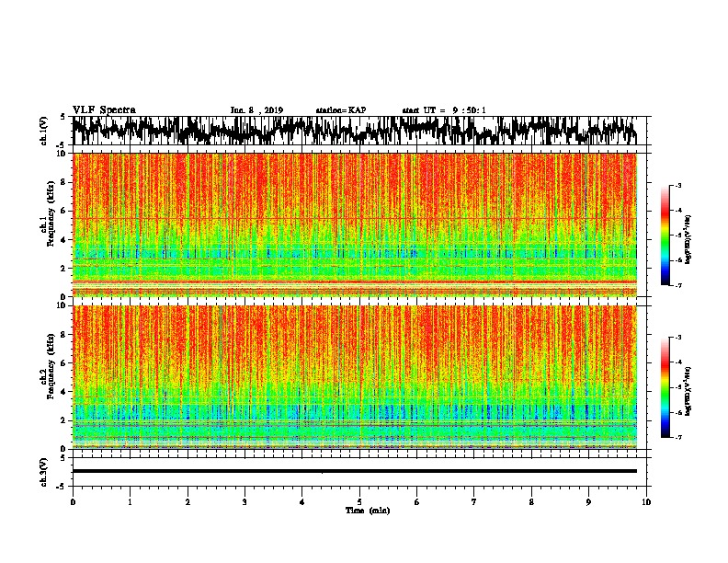Click the ch.1 "Frequency (kHz)" axis label

click(51, 213)
